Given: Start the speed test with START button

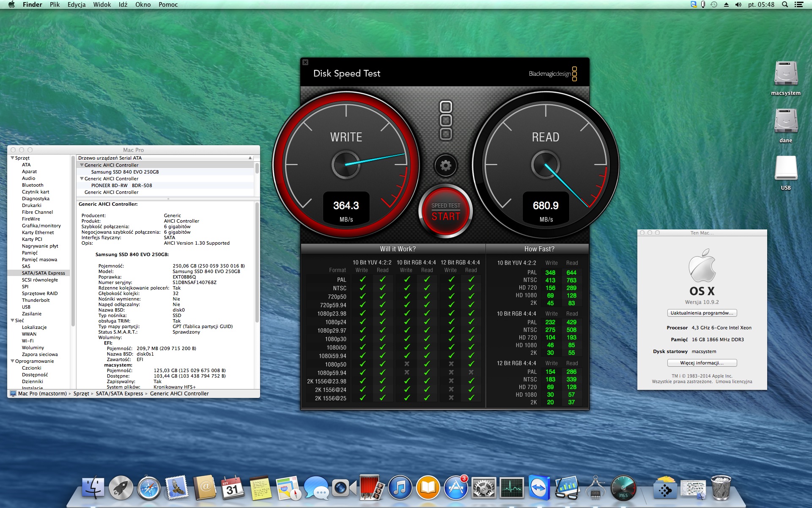Looking at the screenshot, I should tap(446, 211).
